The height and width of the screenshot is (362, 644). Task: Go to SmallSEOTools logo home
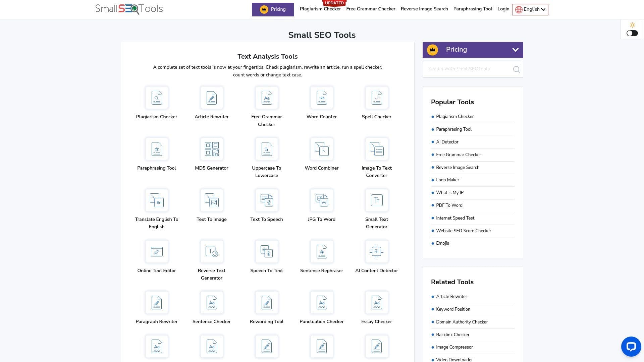(129, 9)
